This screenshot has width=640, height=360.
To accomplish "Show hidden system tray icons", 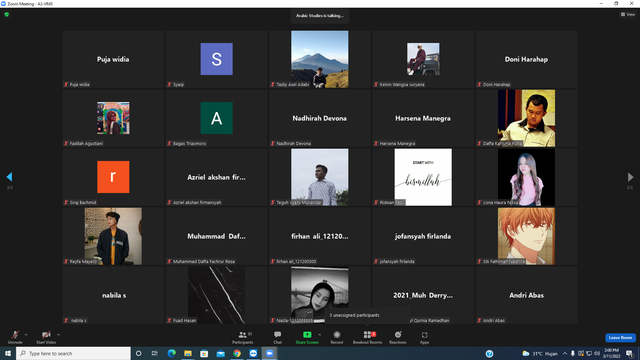I will [x=565, y=353].
